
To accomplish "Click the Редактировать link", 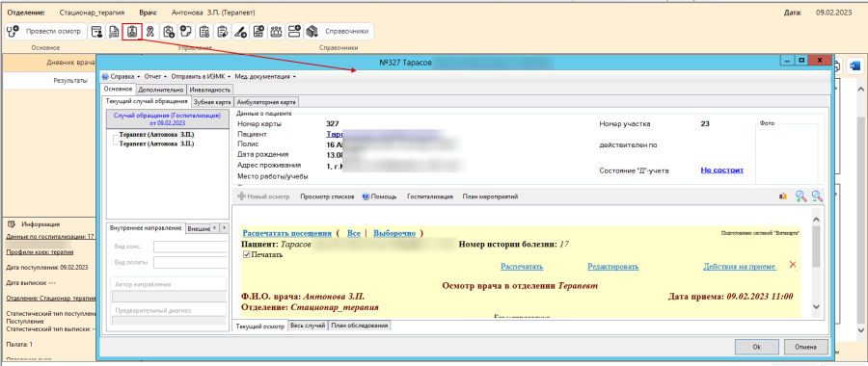I will point(612,267).
